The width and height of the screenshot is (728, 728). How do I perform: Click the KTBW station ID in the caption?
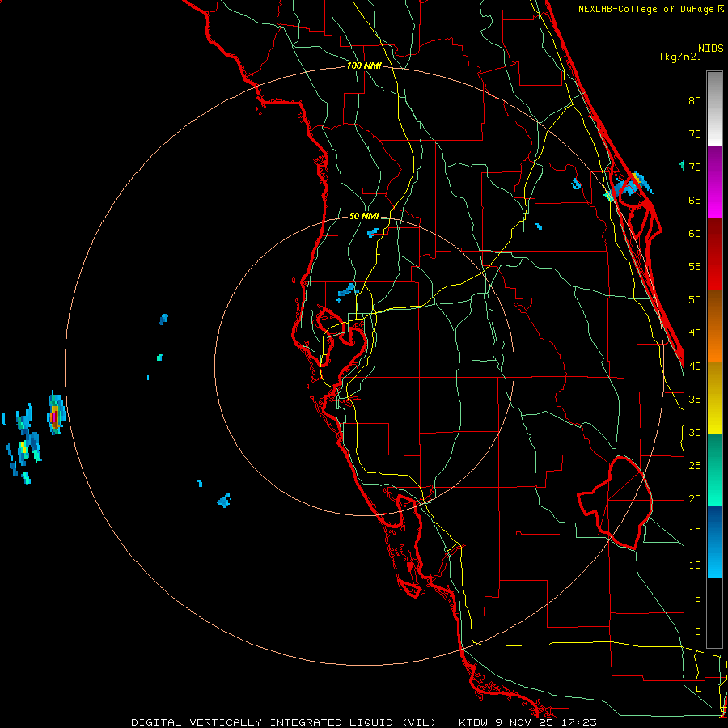tap(473, 722)
